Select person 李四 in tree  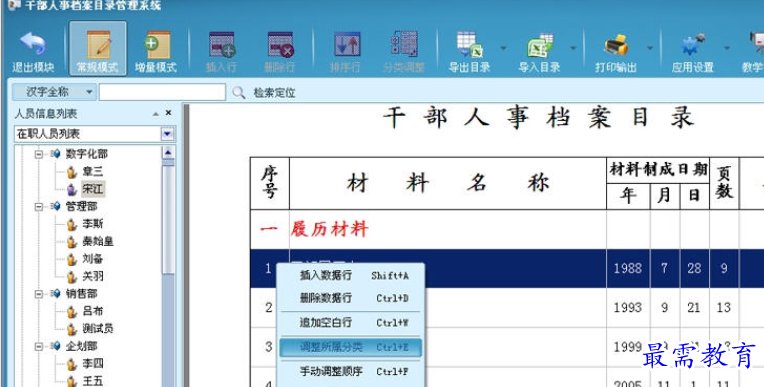(93, 364)
